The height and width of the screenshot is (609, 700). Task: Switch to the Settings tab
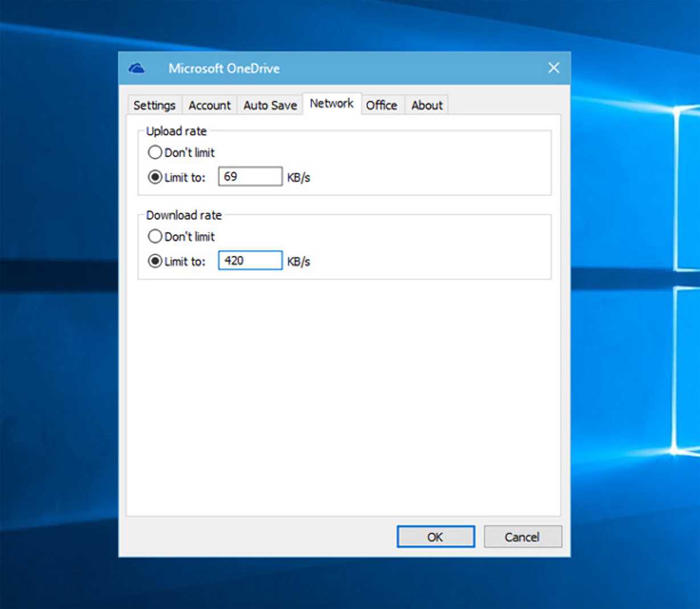pos(154,105)
